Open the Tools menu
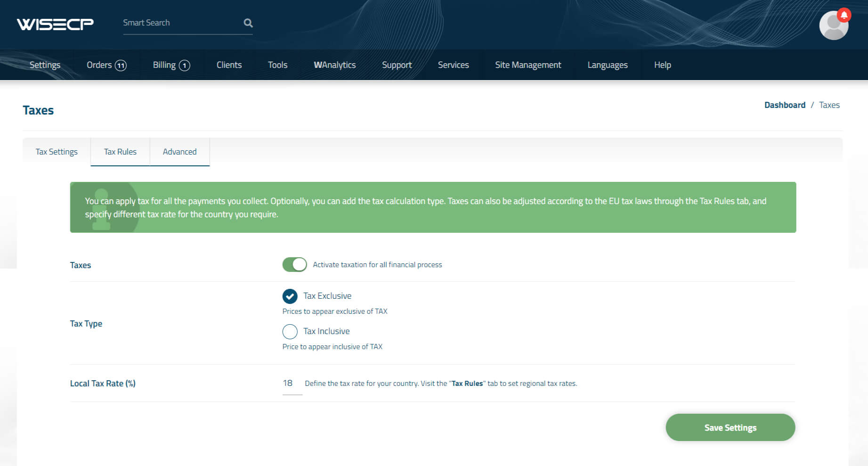 click(277, 65)
